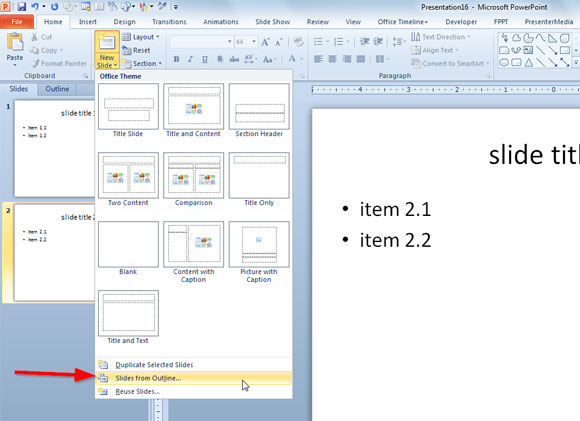Screen dimensions: 580x421
Task: Open Align Text dropdown
Action: (x=435, y=50)
